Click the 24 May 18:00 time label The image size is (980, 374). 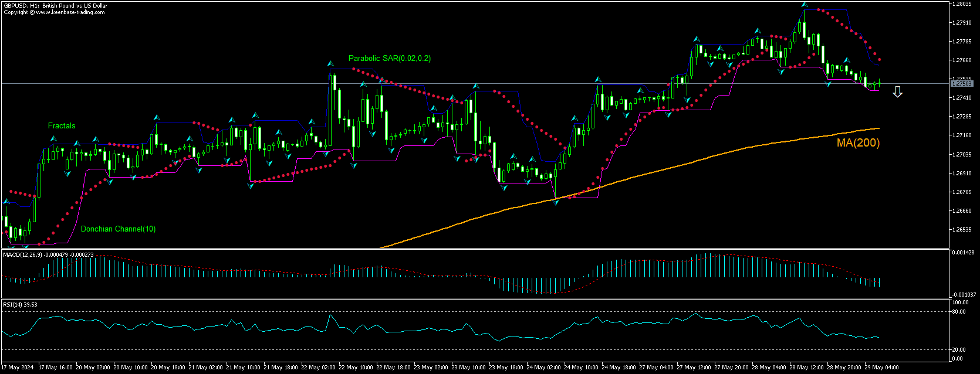pyautogui.click(x=619, y=368)
